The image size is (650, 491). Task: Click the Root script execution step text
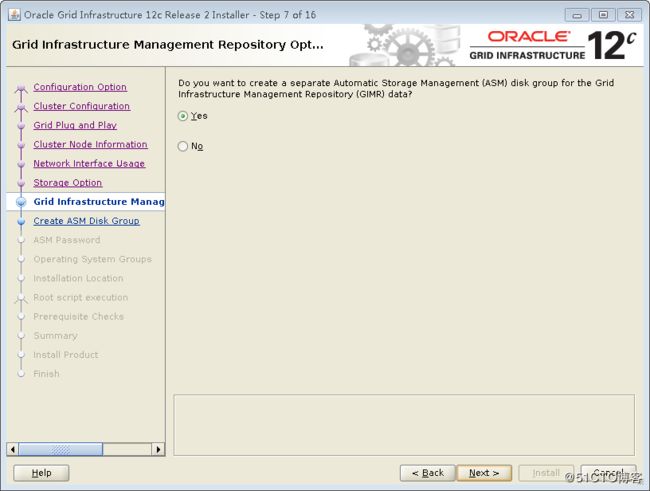click(x=80, y=297)
